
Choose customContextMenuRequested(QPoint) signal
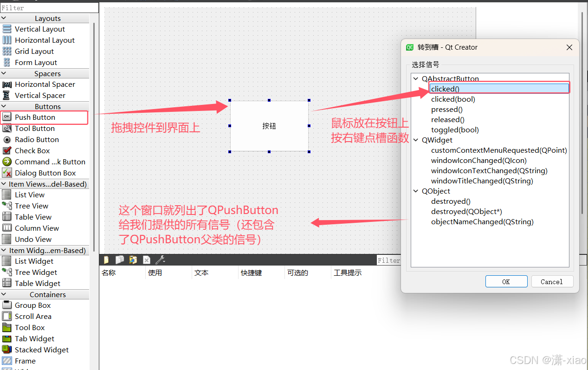[499, 150]
